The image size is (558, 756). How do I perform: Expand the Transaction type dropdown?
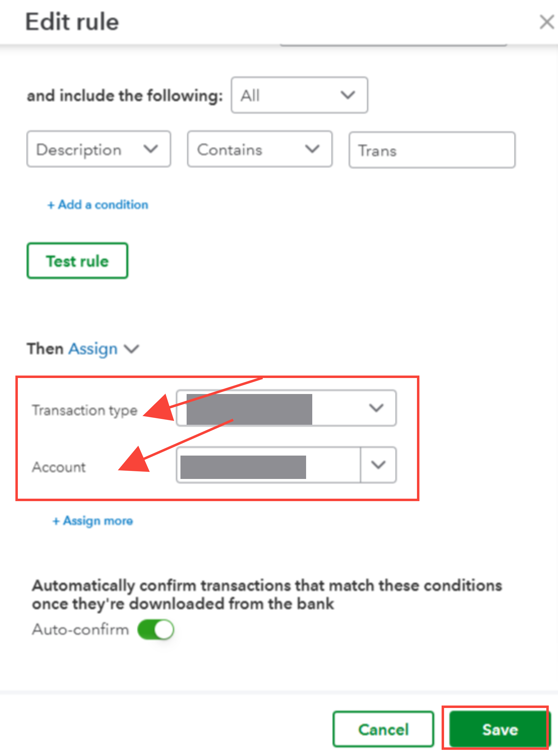[x=376, y=408]
